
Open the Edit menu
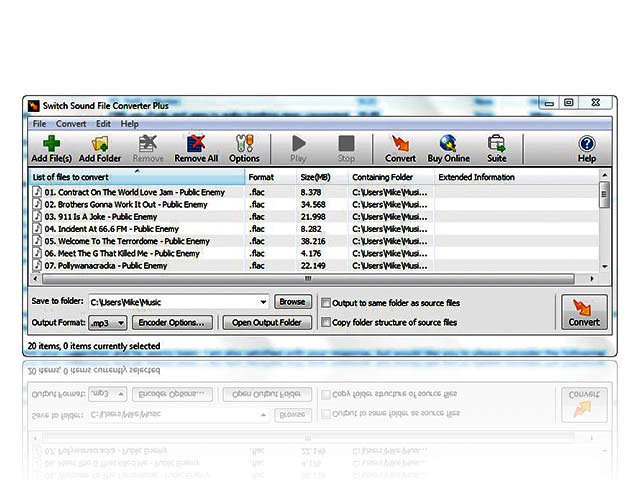[x=103, y=124]
